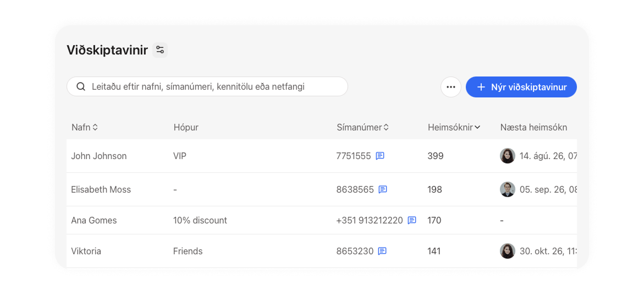Click message icon for Ana Gomes's phone
The height and width of the screenshot is (295, 644).
[x=412, y=220]
